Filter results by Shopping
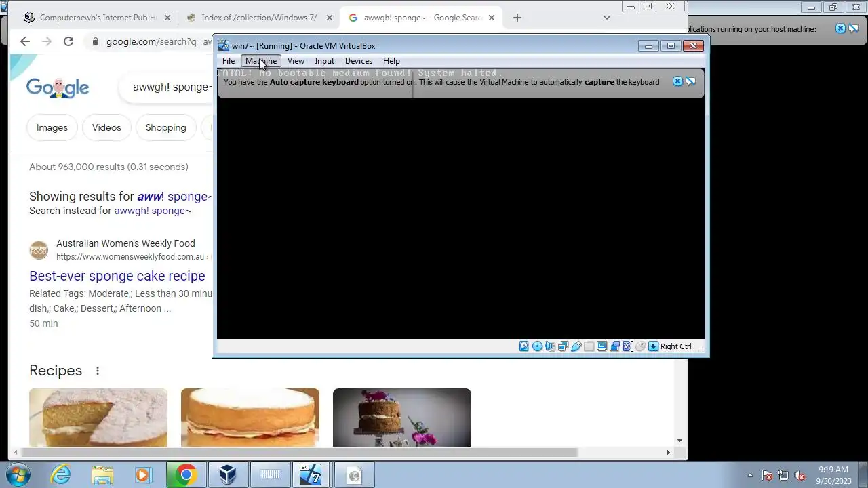Image resolution: width=868 pixels, height=488 pixels. click(165, 127)
